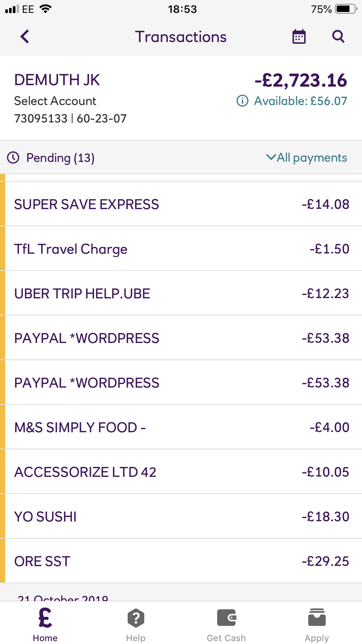Tap the Get Cash wallet icon

[226, 618]
